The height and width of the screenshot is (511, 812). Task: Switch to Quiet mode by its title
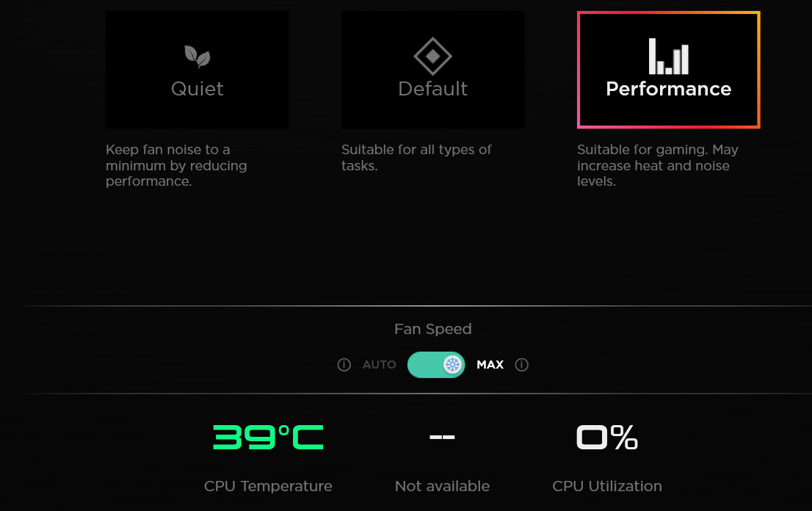pos(197,89)
